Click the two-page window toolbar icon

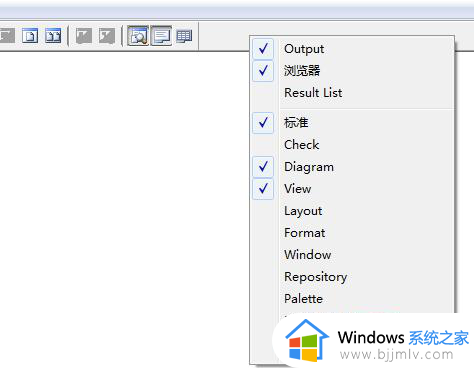pyautogui.click(x=53, y=36)
